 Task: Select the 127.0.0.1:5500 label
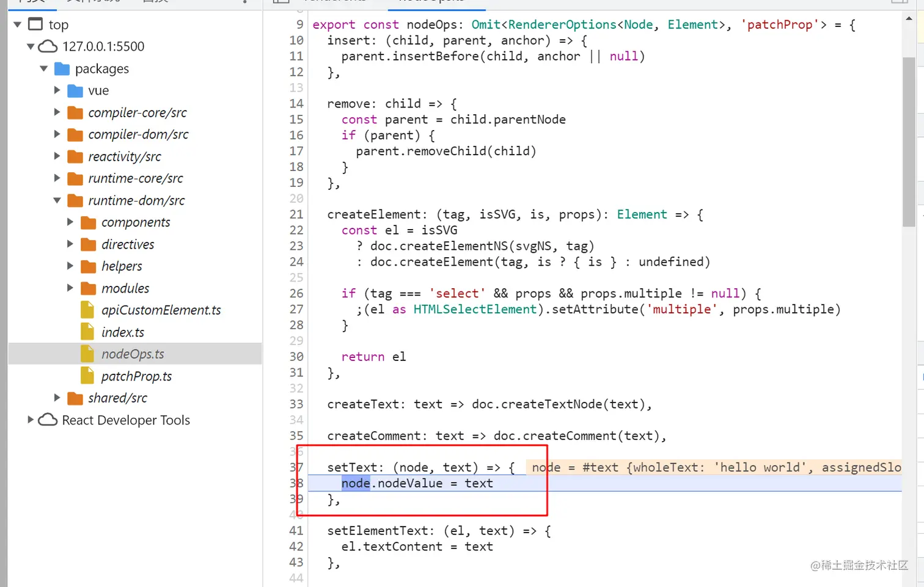pyautogui.click(x=103, y=46)
